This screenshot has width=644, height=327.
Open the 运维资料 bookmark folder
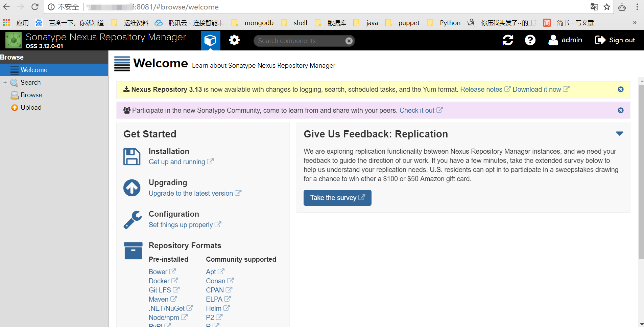[x=130, y=23]
